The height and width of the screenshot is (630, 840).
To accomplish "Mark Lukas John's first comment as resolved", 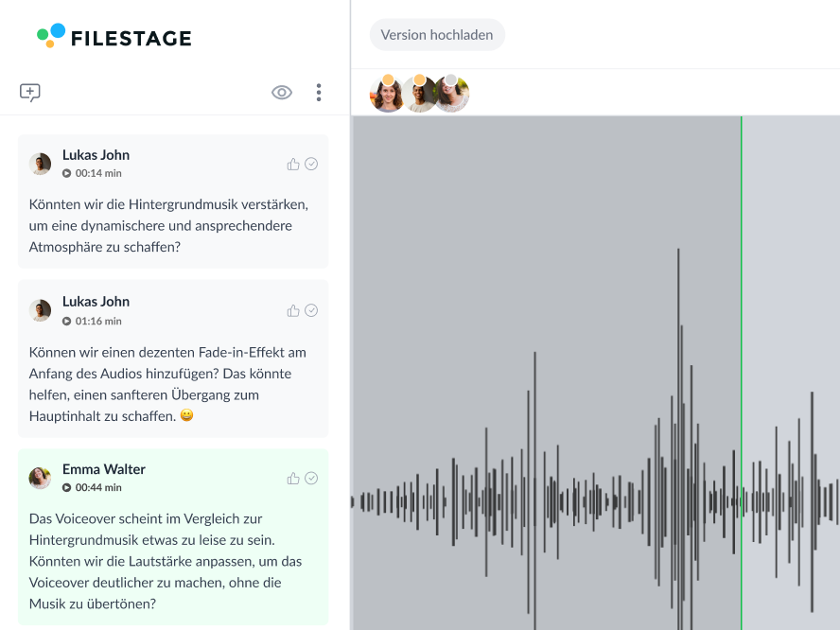I will [311, 163].
